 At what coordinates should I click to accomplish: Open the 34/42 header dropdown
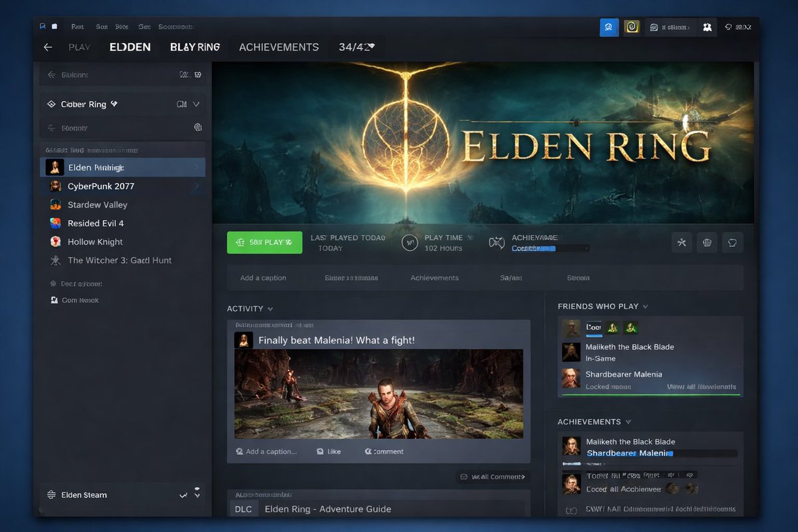356,47
